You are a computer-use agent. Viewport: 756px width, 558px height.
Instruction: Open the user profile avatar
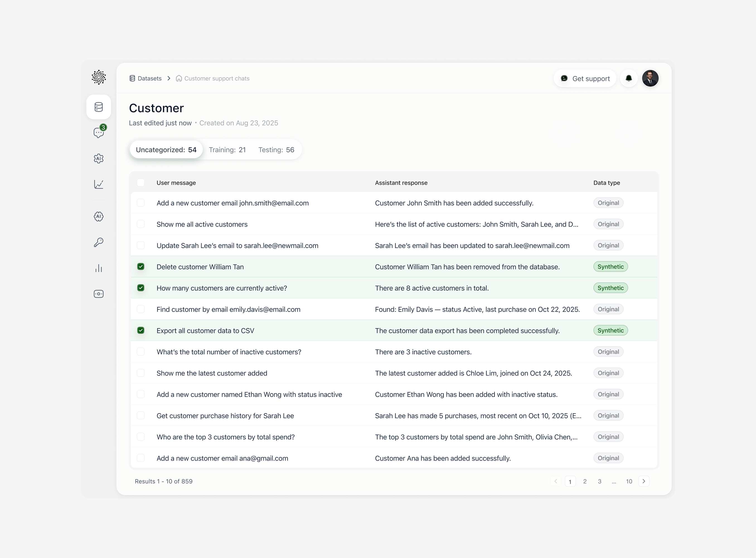click(x=650, y=78)
